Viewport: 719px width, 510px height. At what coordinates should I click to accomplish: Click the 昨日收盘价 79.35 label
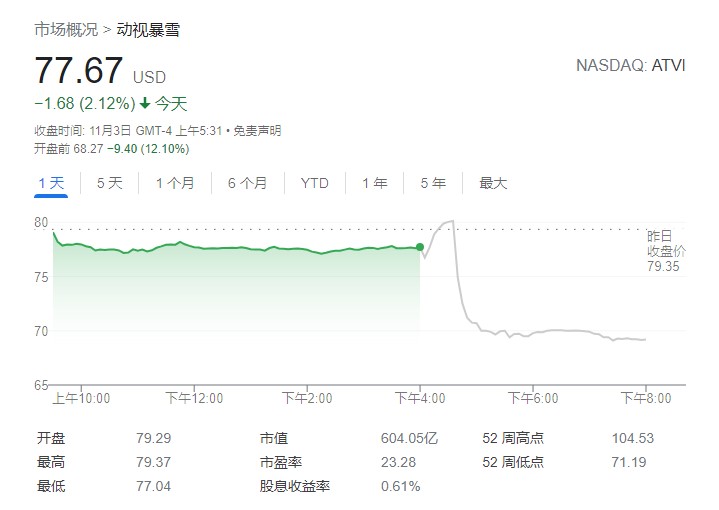662,251
